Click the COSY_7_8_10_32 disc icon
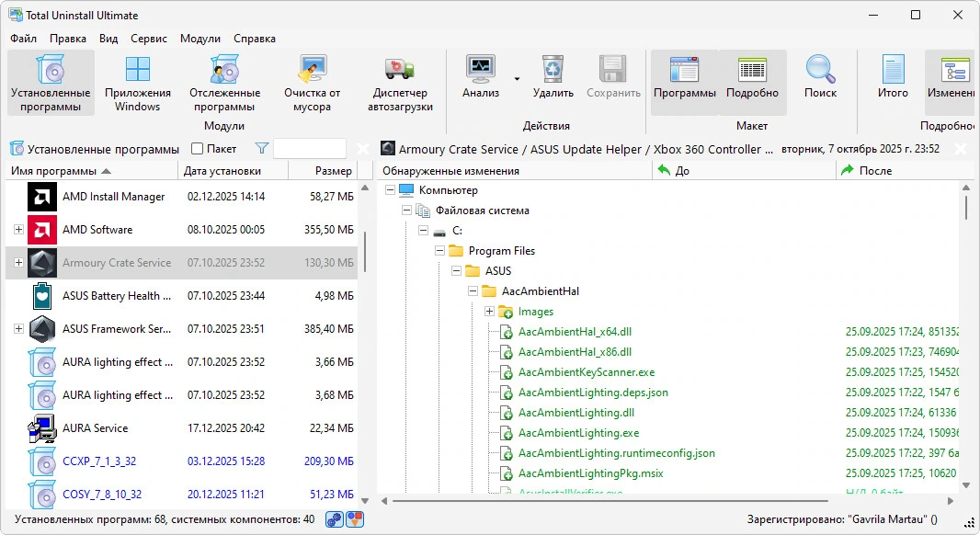The height and width of the screenshot is (535, 980). tap(42, 495)
